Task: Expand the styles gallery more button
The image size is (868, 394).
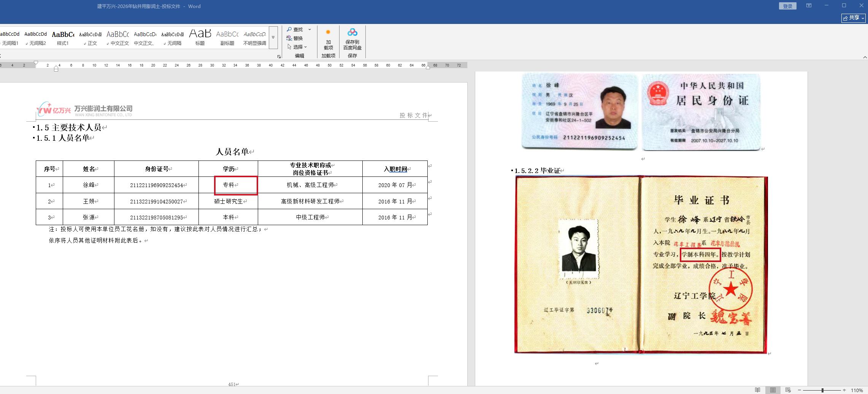Action: (273, 37)
